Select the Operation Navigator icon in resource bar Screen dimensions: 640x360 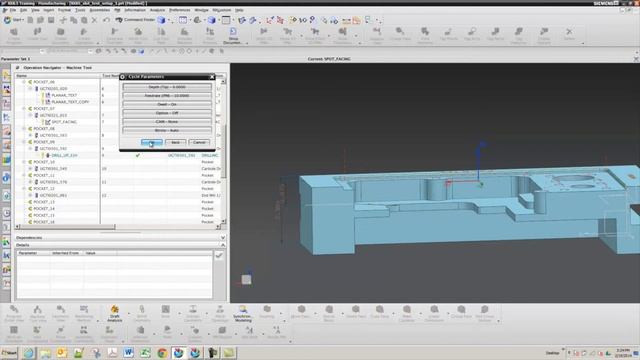coord(6,118)
